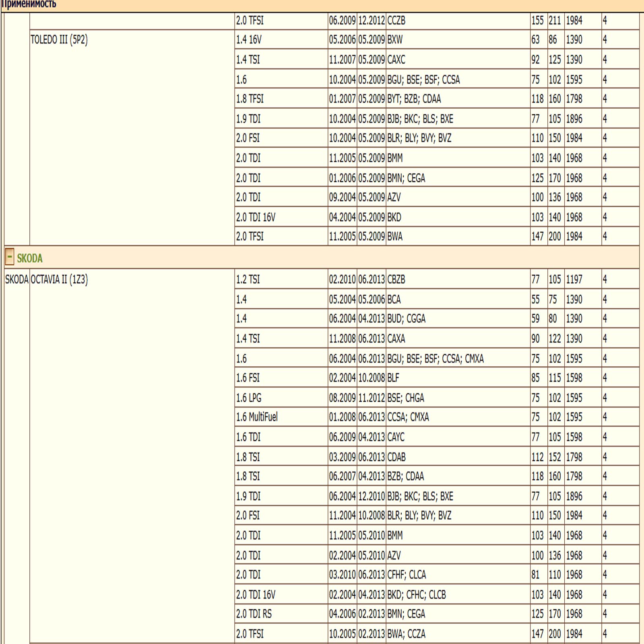This screenshot has width=644, height=644.
Task: Click the CCZB engine code cell
Action: [x=396, y=21]
